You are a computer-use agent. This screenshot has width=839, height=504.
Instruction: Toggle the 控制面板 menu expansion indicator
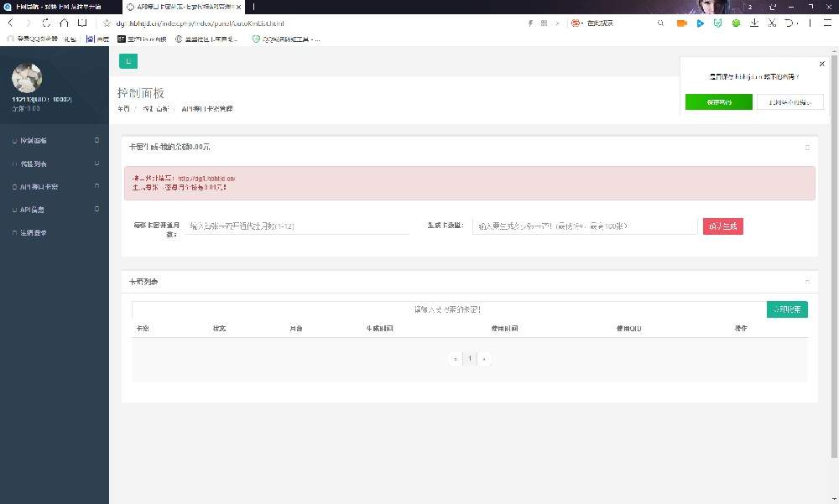pos(96,140)
